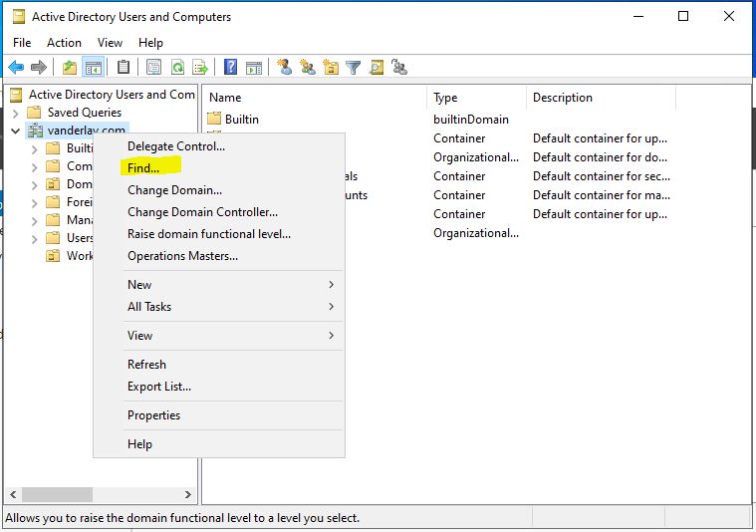Expand the Managed Service Accounts arrow
Viewport: 756px width, 532px height.
[34, 221]
